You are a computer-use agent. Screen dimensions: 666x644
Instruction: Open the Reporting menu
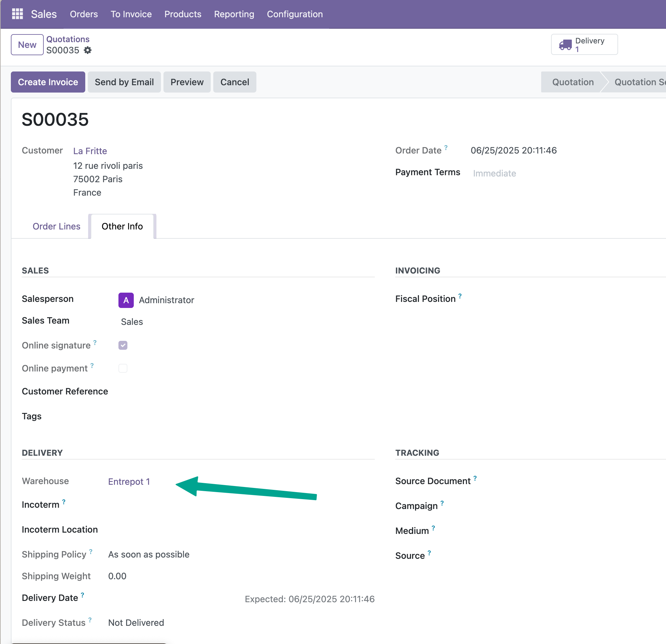click(x=234, y=14)
